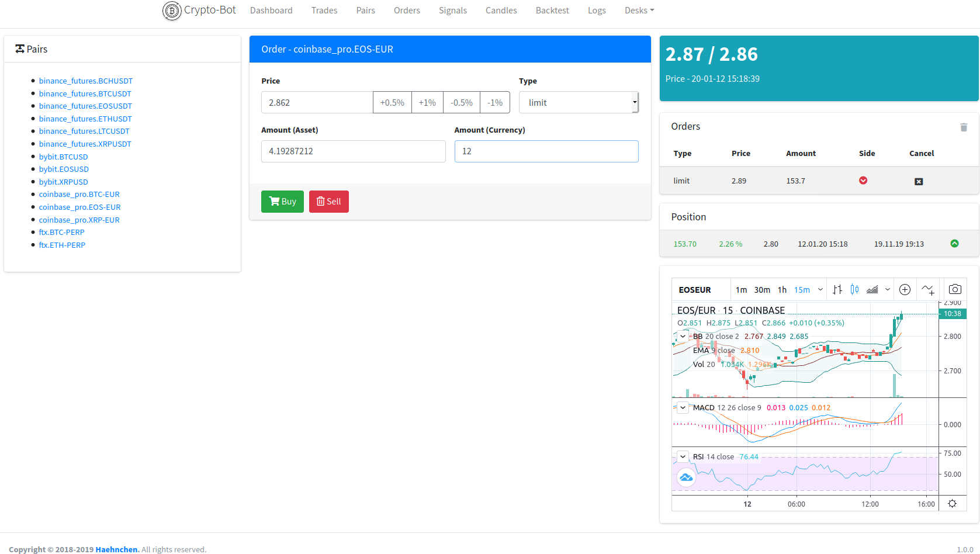Click the Price input field
The width and height of the screenshot is (980, 554).
(317, 103)
